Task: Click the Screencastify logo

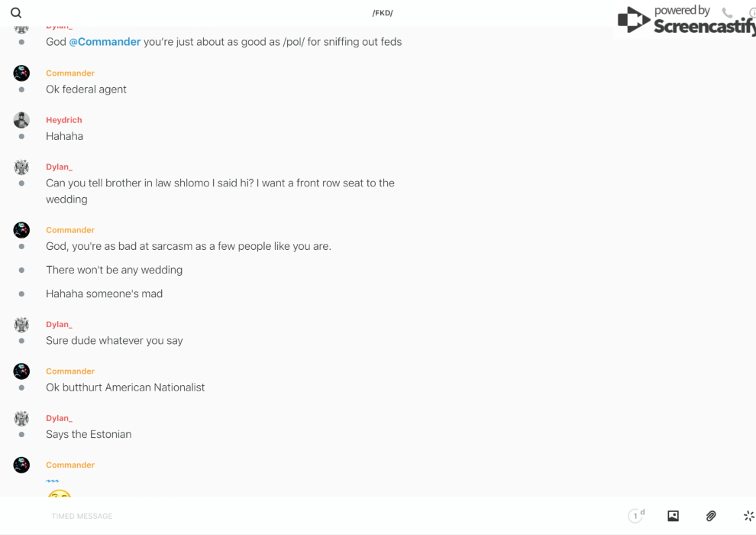Action: pos(685,21)
